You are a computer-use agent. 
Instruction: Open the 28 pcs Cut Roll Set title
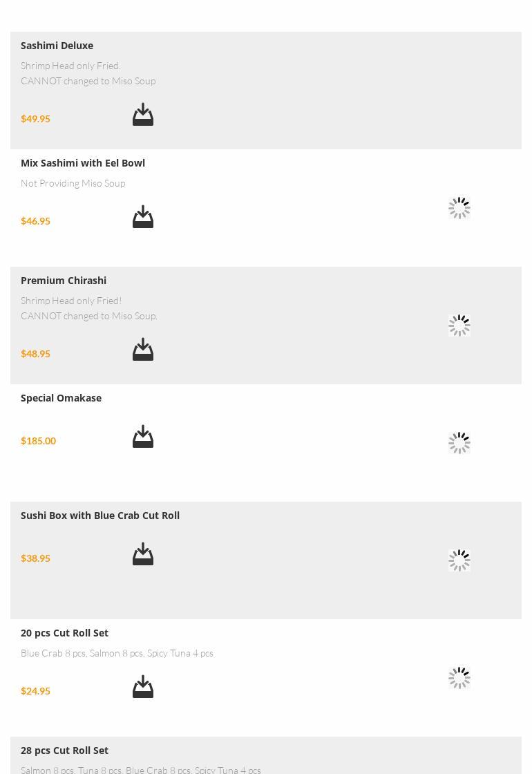click(x=64, y=751)
